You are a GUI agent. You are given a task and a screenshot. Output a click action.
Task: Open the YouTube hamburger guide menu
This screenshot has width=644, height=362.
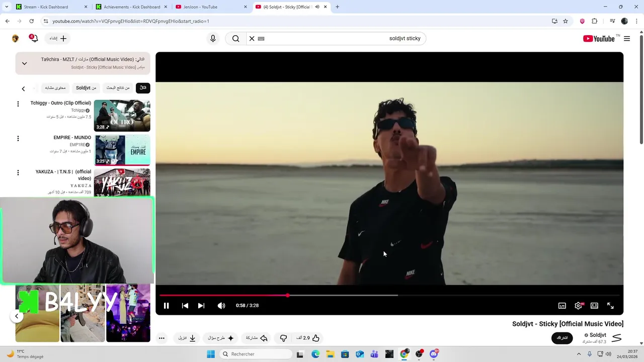click(627, 39)
